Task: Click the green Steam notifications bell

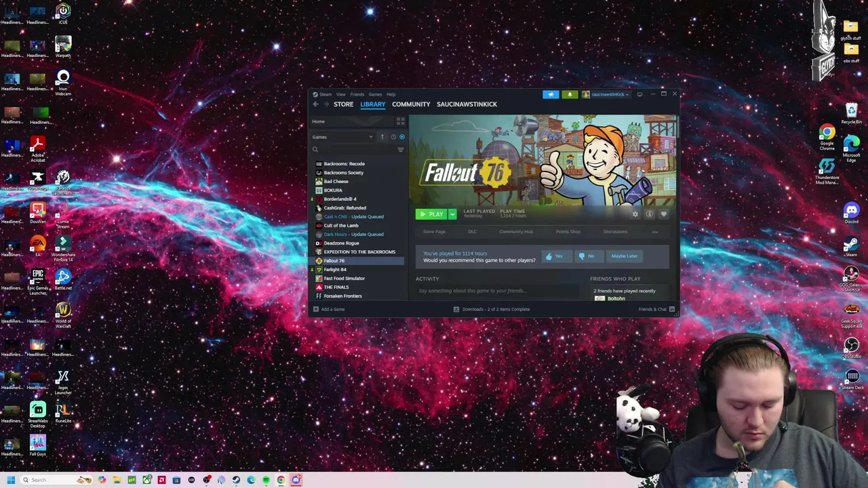Action: [x=570, y=94]
